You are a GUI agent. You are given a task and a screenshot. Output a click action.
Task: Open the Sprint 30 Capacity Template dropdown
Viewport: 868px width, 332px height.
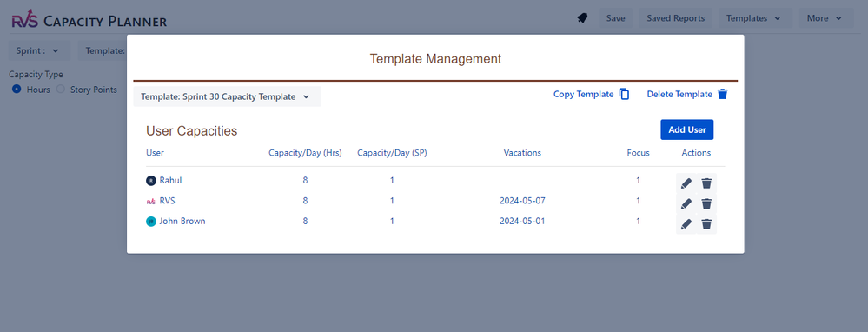[x=227, y=96]
